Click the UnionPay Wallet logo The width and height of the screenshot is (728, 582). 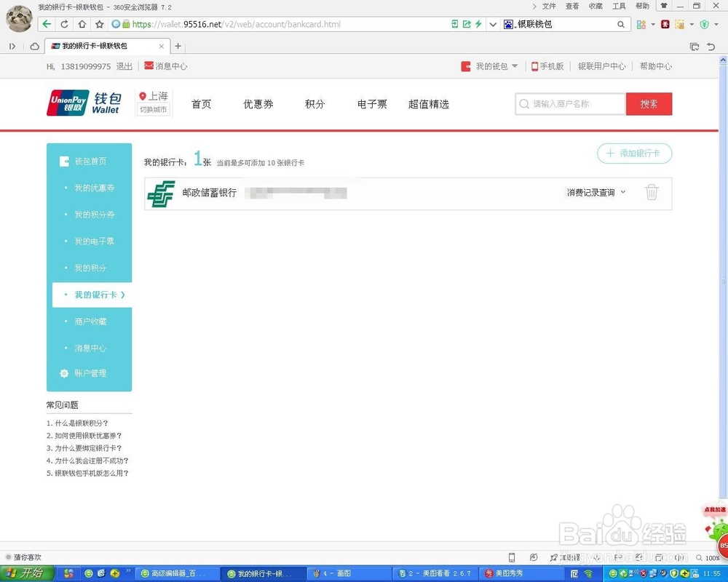pyautogui.click(x=84, y=103)
